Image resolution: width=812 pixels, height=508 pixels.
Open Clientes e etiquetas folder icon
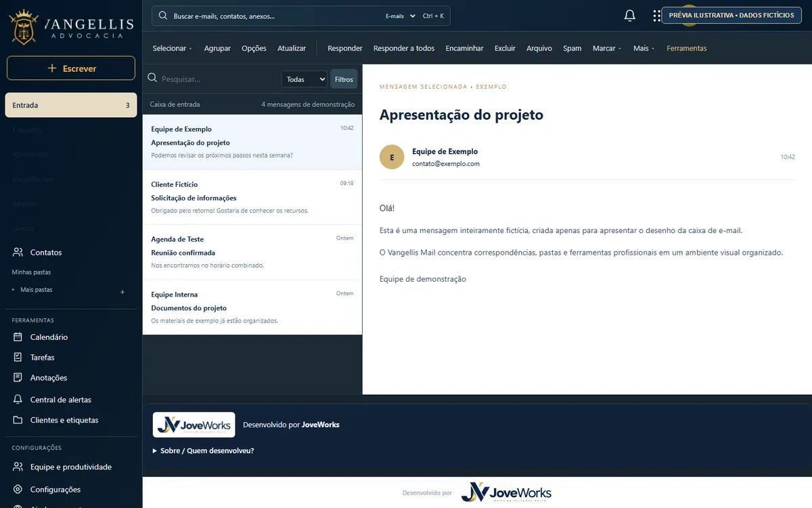(18, 420)
